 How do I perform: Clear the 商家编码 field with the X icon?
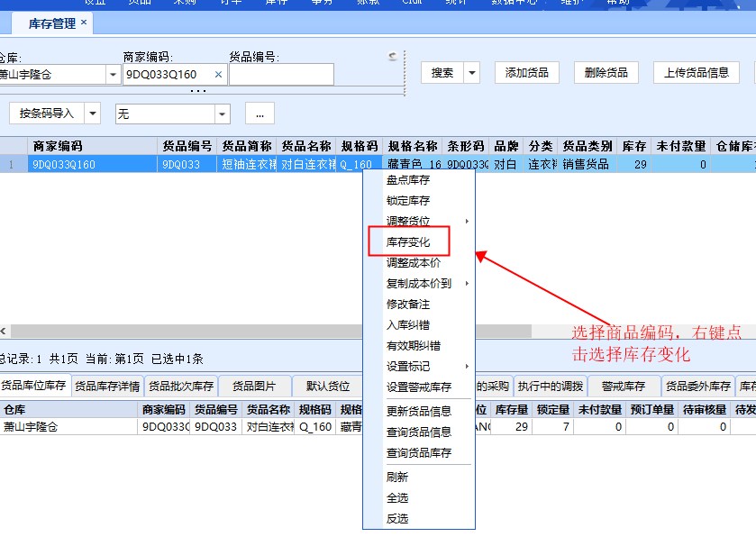click(218, 75)
